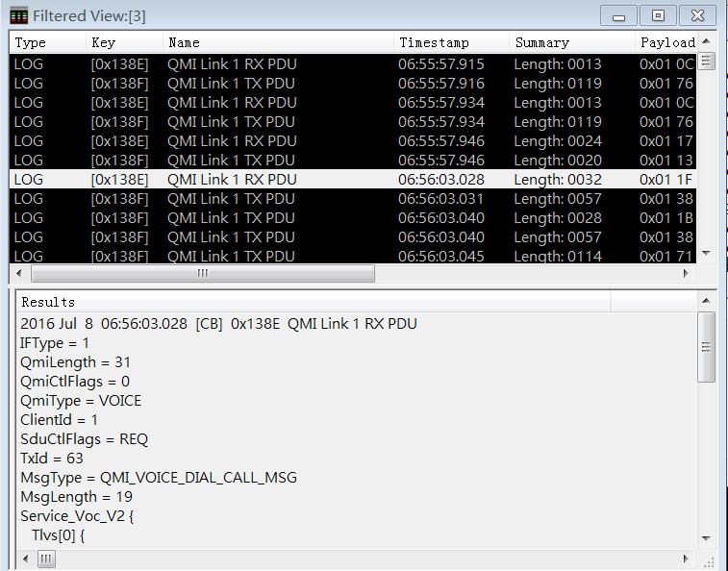This screenshot has height=571, width=728.
Task: Click the QmiCtlFlags = 0 line
Action: click(x=75, y=382)
